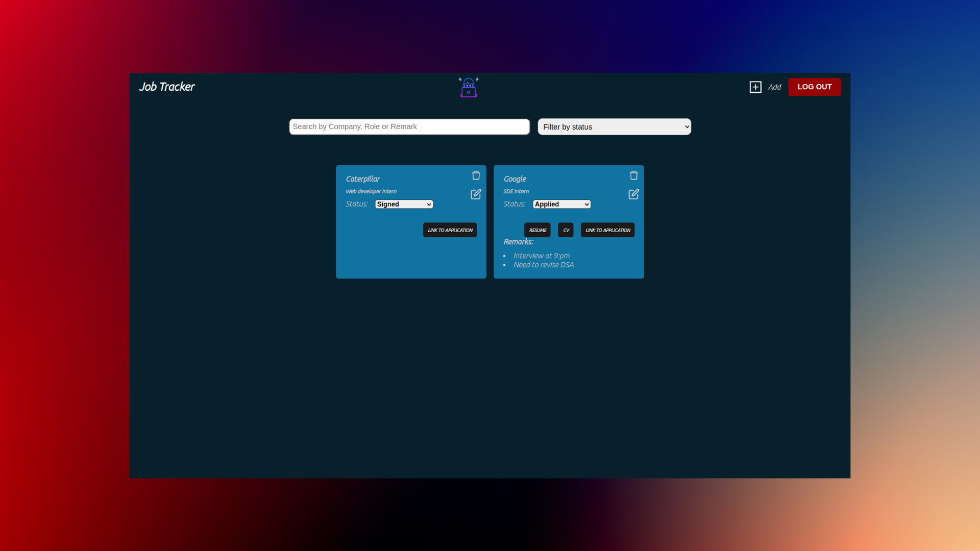
Task: Select the Google company name
Action: tap(514, 179)
